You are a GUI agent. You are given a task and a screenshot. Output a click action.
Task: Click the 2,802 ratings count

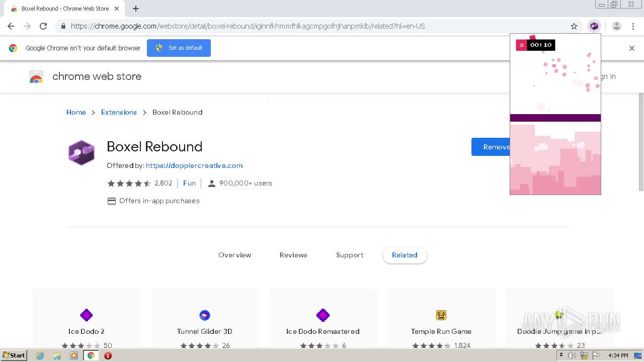pyautogui.click(x=163, y=183)
